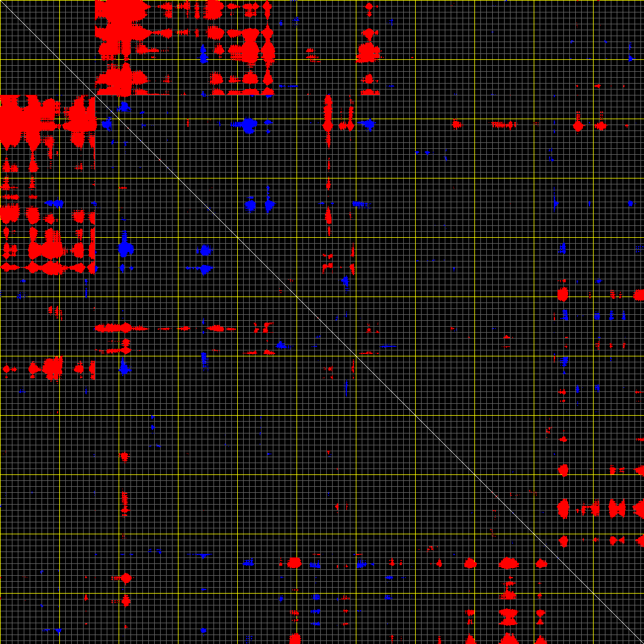Click the red hourglass blob near the bottom edge
The image size is (644, 644).
(x=509, y=617)
